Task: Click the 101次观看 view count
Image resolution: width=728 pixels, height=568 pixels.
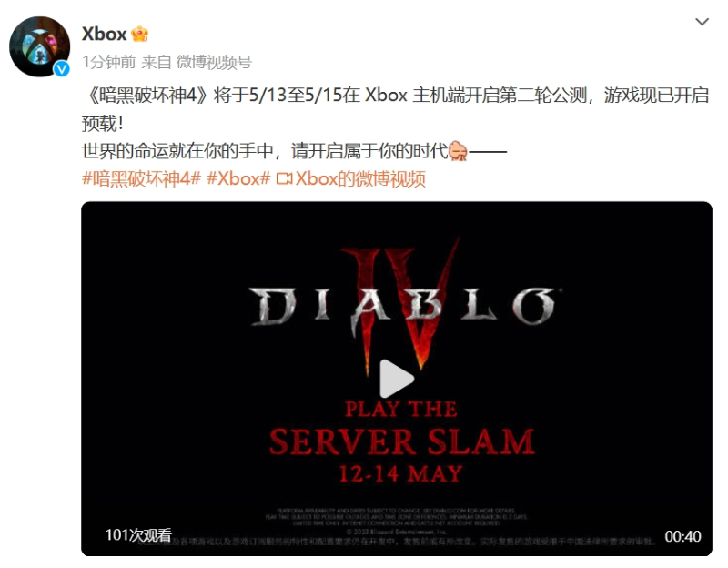Action: pos(138,535)
